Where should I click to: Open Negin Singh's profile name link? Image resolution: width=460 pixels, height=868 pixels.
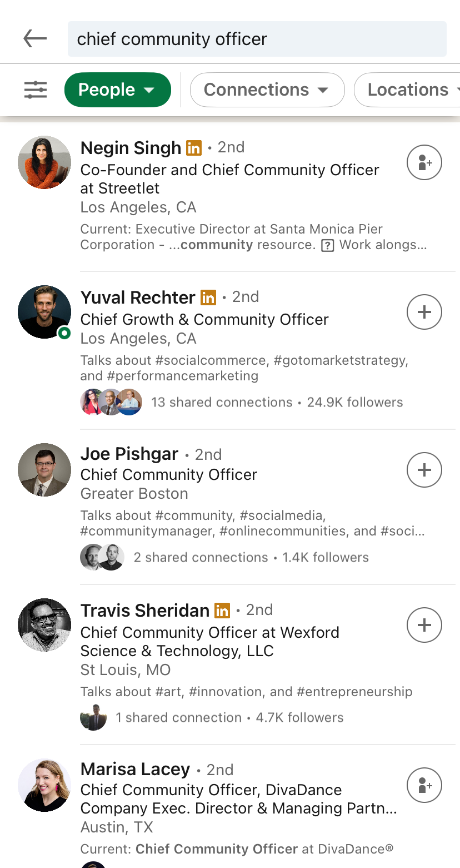click(131, 148)
